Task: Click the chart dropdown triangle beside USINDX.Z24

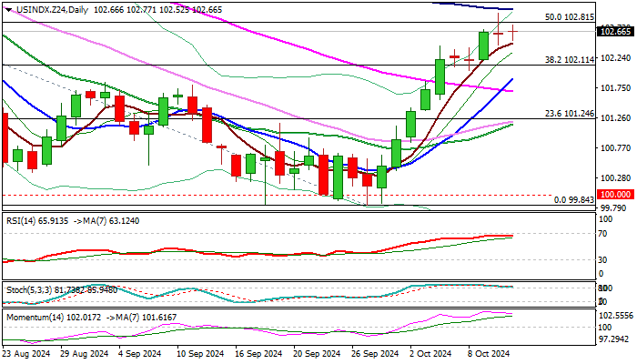Action: click(8, 10)
